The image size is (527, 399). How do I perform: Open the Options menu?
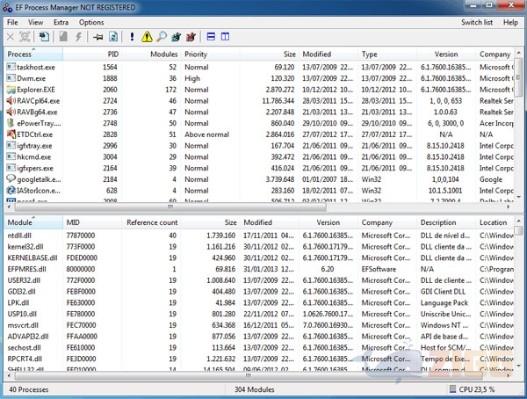[91, 23]
